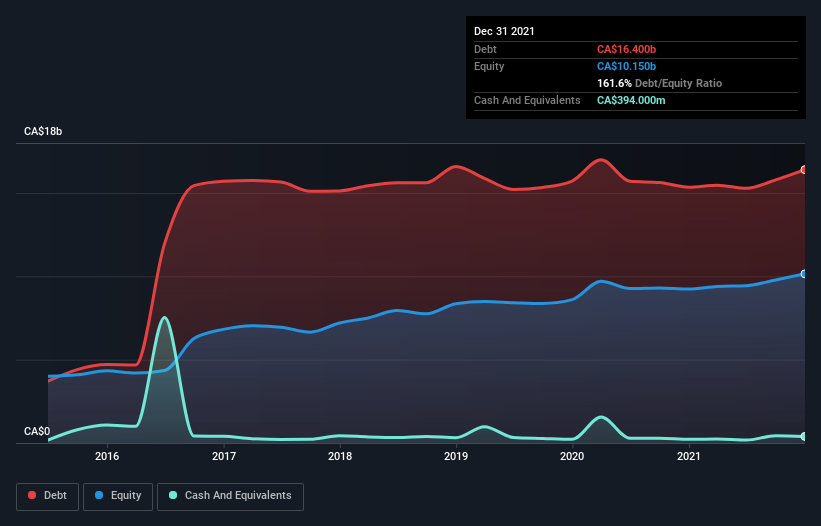Image resolution: width=821 pixels, height=526 pixels.
Task: Click the Dec 31 2021 tooltip date
Action: (504, 31)
